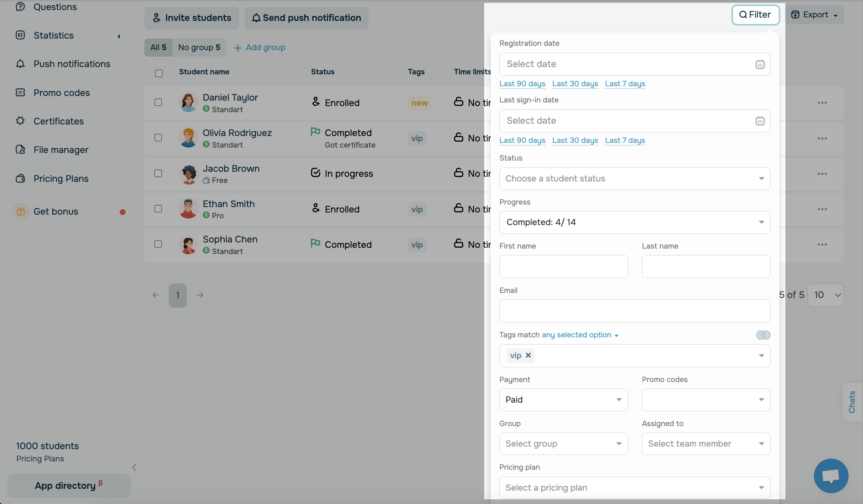863x504 pixels.
Task: Switch to the No group 5 tab
Action: click(199, 48)
